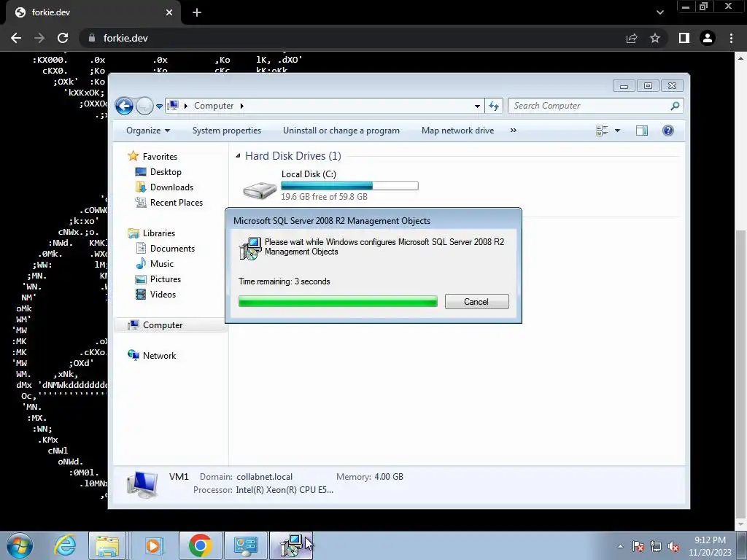This screenshot has height=560, width=747.
Task: Collapse the Hard Disk Drives group
Action: [x=238, y=156]
